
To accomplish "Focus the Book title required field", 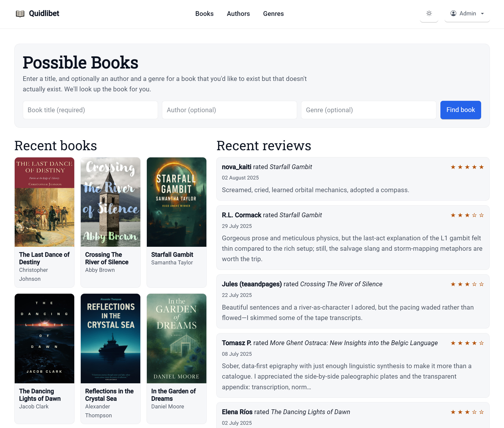I will [x=90, y=110].
